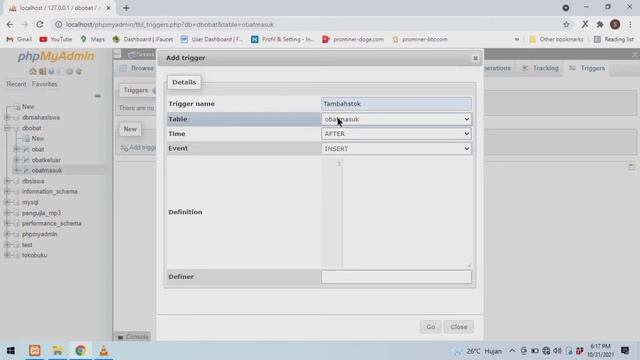The image size is (640, 360).
Task: Show hidden tray icons chevron
Action: coord(512,351)
